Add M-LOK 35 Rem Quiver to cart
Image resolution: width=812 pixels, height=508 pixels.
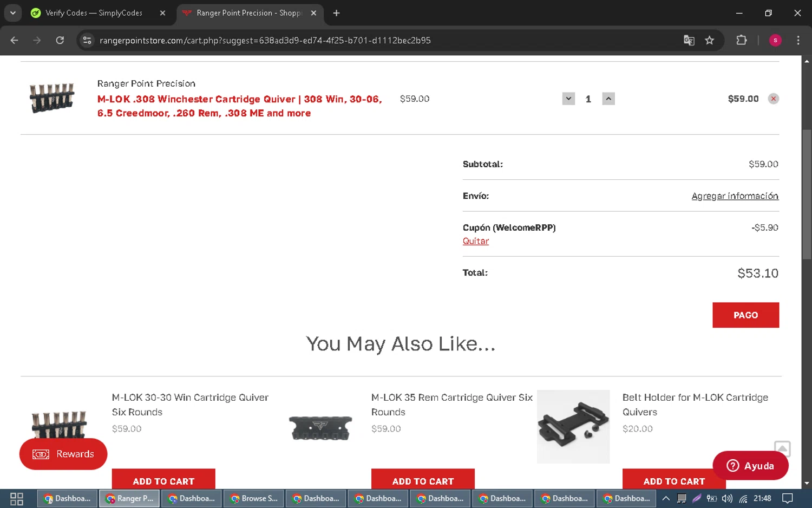423,480
